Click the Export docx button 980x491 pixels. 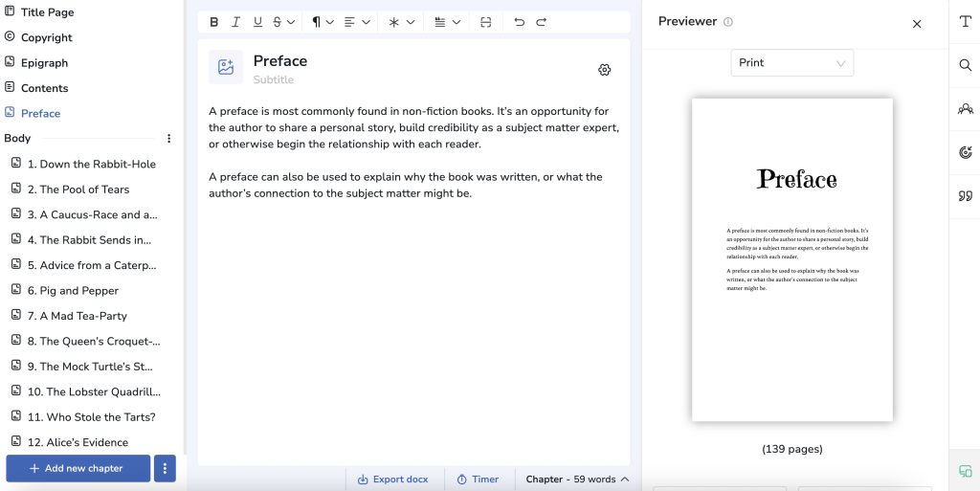tap(392, 480)
